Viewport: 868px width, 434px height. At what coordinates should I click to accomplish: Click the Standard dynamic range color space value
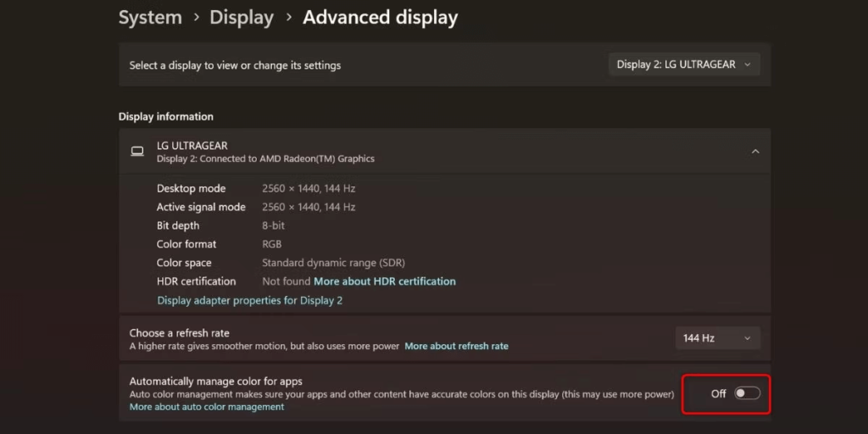point(333,263)
